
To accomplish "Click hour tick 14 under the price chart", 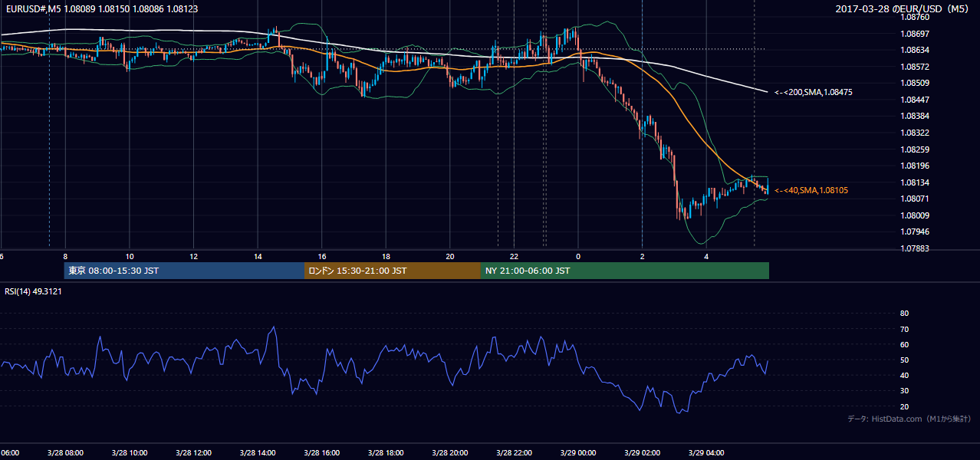I will pos(258,257).
